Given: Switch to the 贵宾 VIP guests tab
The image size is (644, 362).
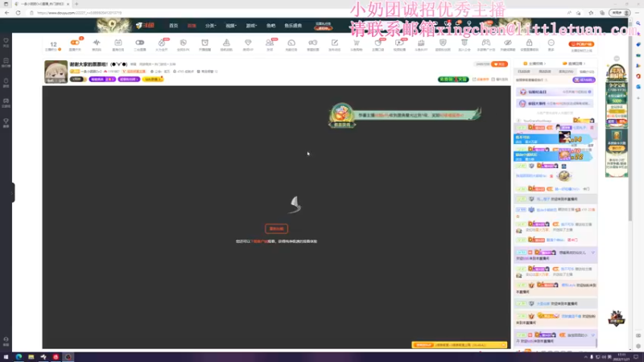Looking at the screenshot, I should coord(566,72).
